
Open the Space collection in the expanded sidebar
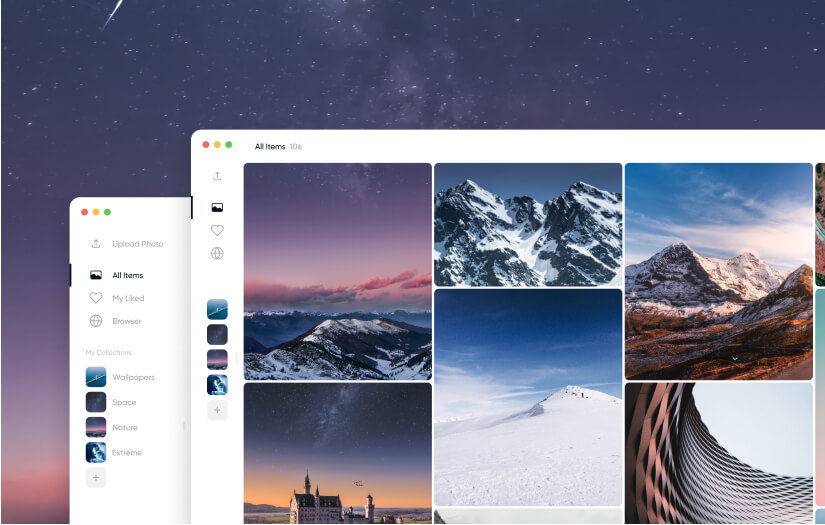124,402
